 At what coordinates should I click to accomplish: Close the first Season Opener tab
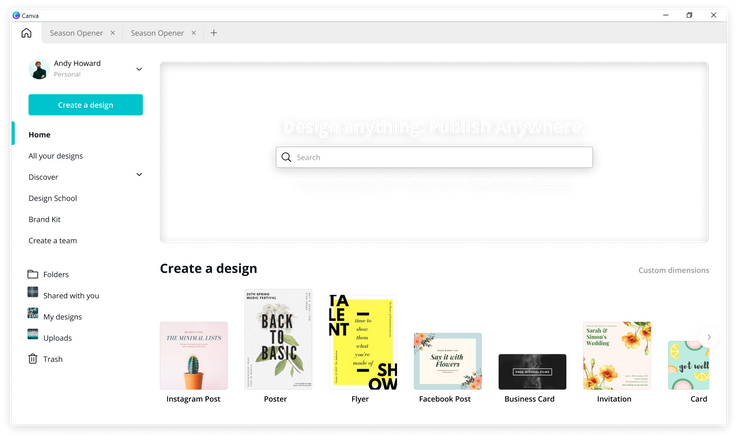click(x=112, y=33)
